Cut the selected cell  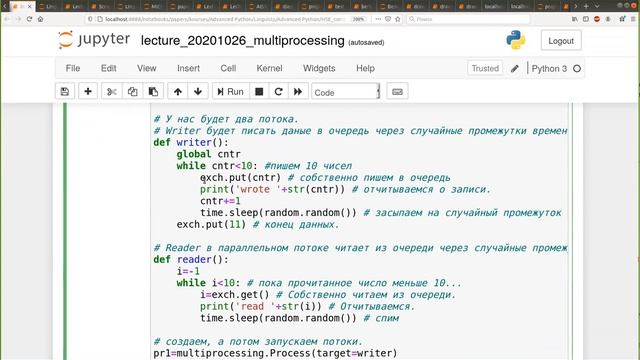click(x=111, y=91)
